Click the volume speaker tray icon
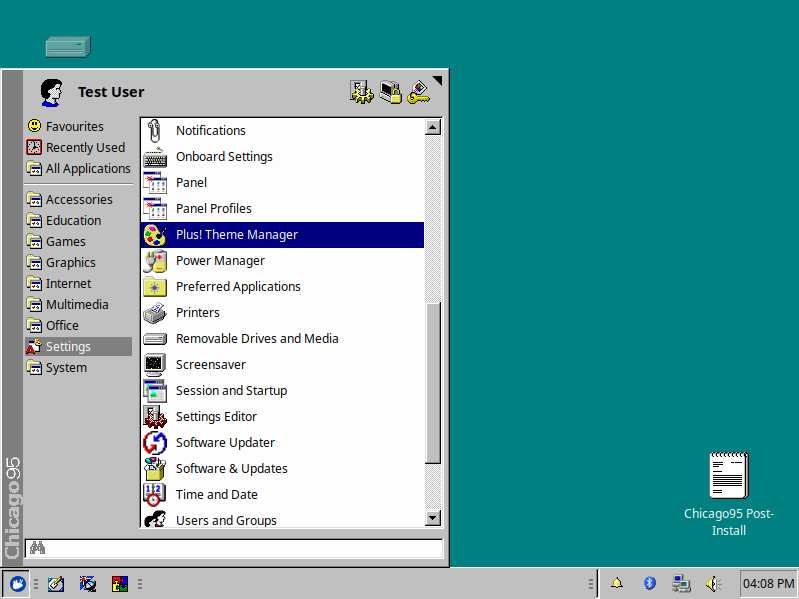This screenshot has height=599, width=799. point(713,583)
